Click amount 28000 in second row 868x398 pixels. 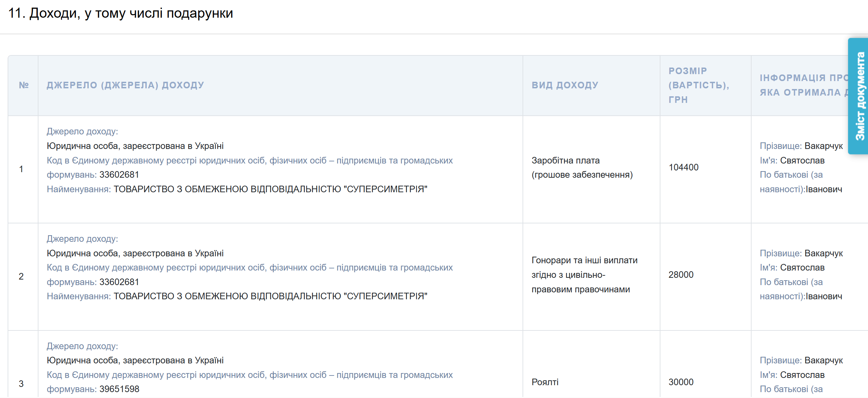coord(681,275)
